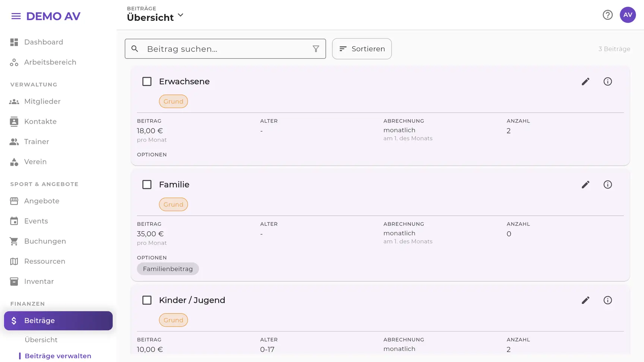Click the magnifier search icon
644x362 pixels.
[135, 49]
